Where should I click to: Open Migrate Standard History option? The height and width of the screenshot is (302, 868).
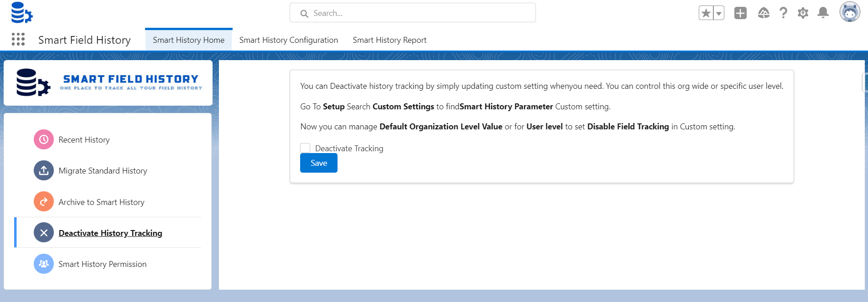tap(103, 171)
